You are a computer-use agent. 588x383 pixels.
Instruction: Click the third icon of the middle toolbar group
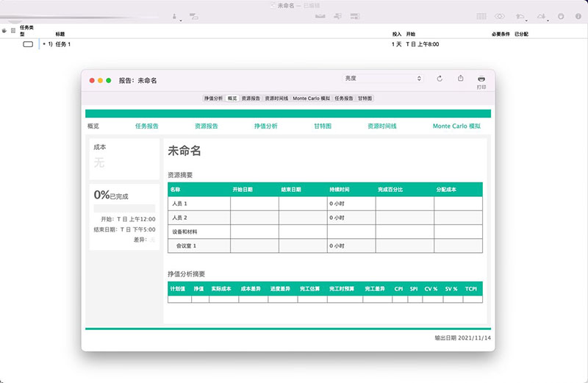point(355,16)
